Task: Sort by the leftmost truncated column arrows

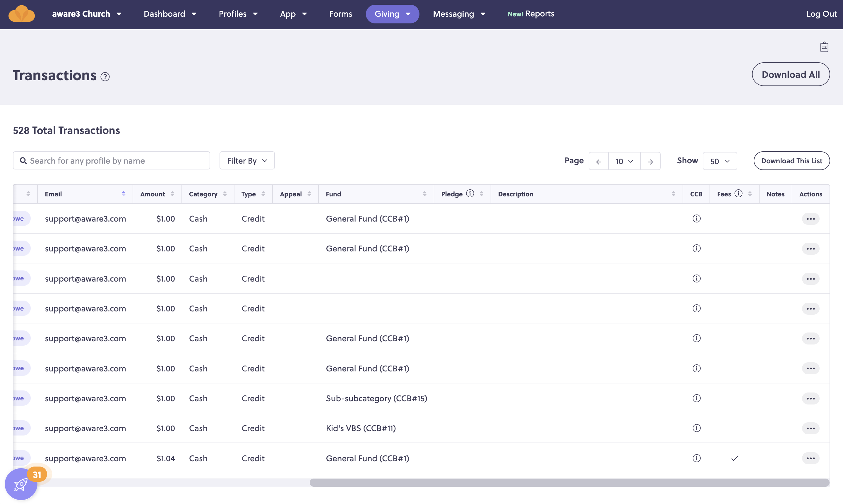Action: point(28,194)
